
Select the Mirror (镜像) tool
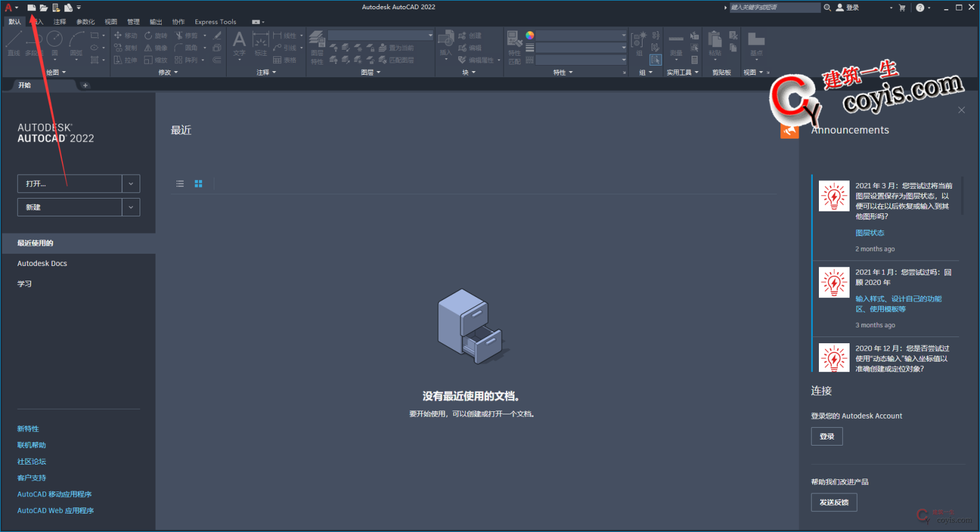coord(156,48)
